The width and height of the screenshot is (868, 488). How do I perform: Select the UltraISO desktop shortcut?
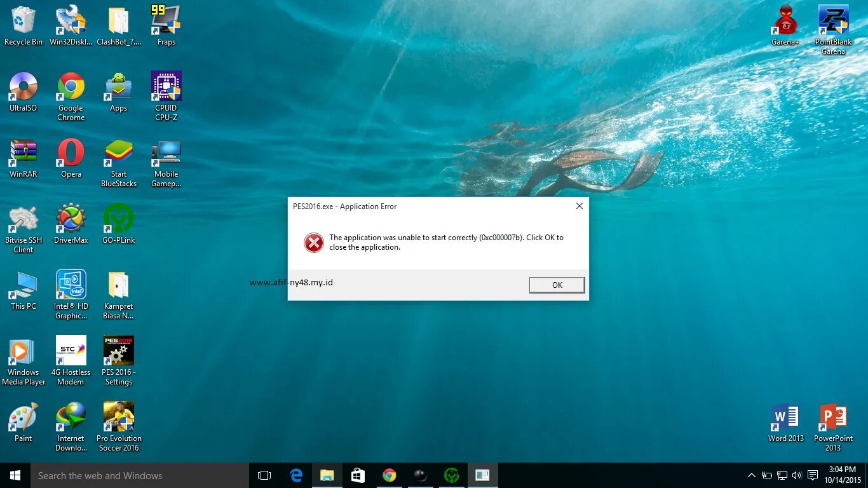(x=24, y=92)
